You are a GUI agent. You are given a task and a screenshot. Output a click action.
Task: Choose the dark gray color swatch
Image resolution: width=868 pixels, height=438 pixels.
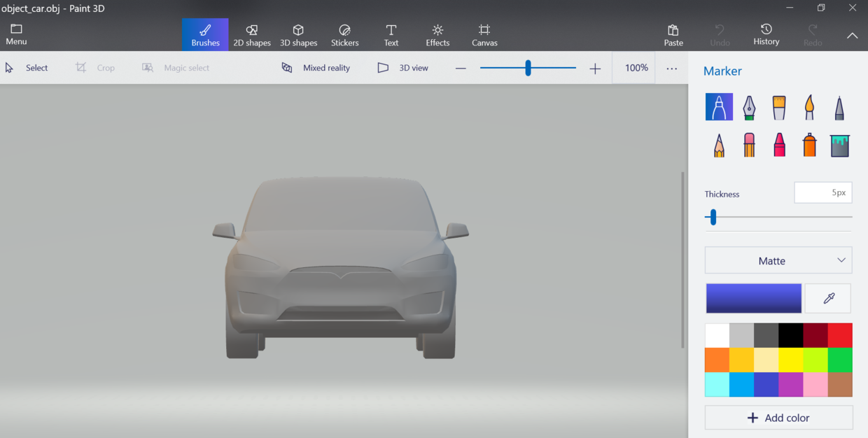point(766,335)
